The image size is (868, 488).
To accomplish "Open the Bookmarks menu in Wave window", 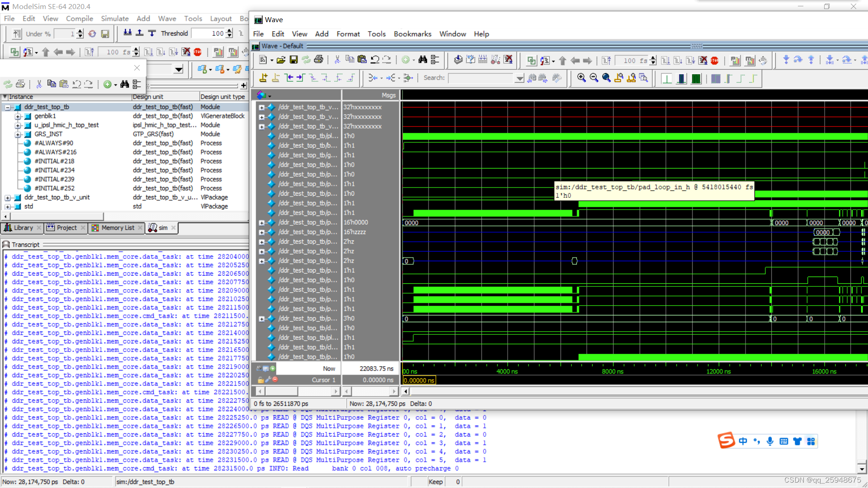I will (x=412, y=34).
